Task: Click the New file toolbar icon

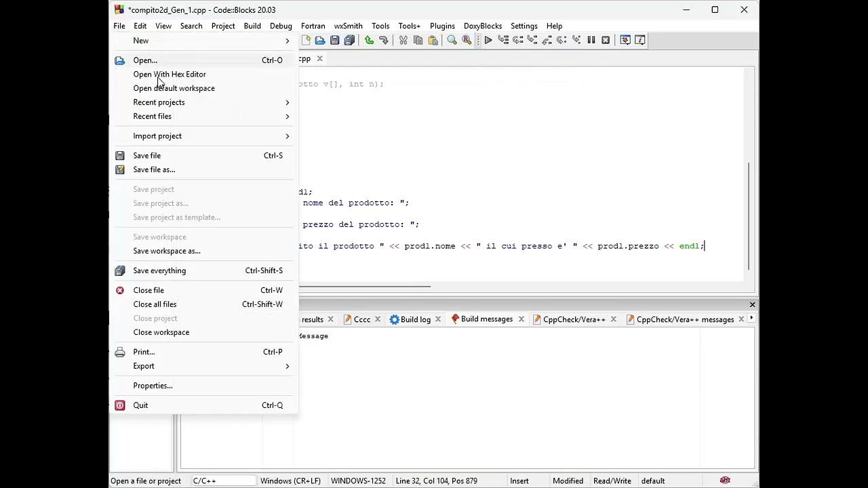Action: point(306,41)
